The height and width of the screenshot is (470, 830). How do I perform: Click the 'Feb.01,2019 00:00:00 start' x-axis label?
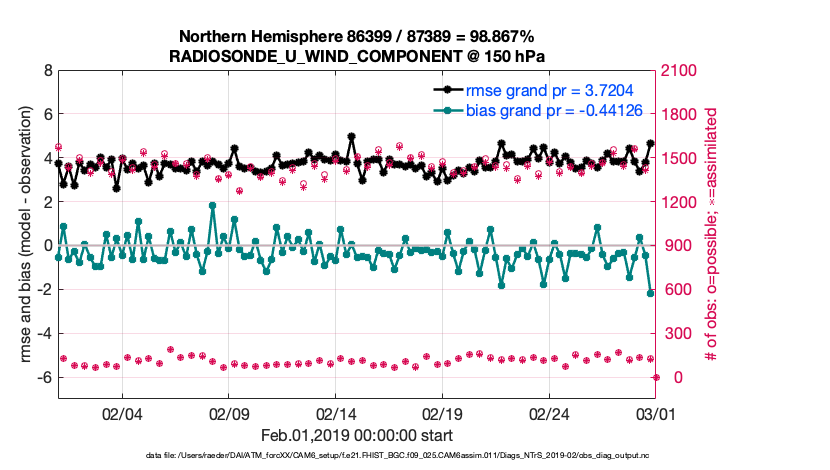356,436
